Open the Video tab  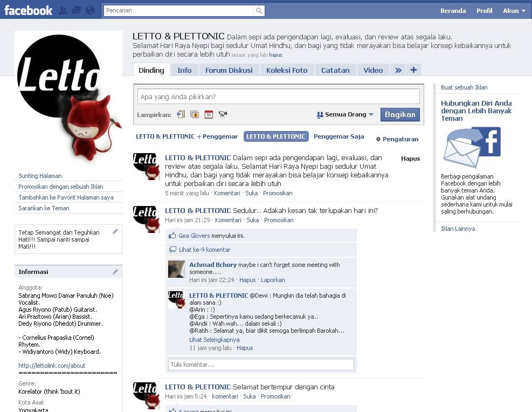pos(373,70)
